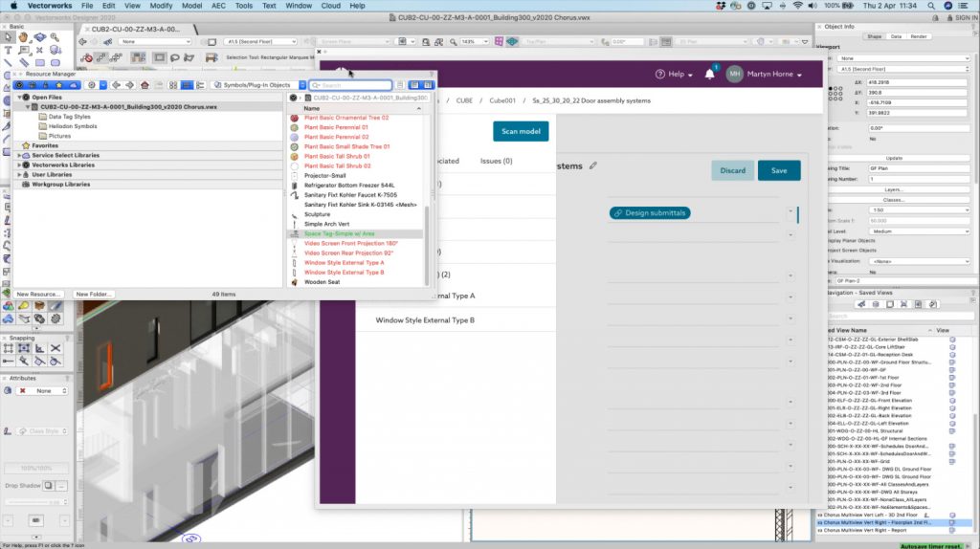
Task: Activate Snap to Grid in Snapping palette
Action: pos(8,348)
